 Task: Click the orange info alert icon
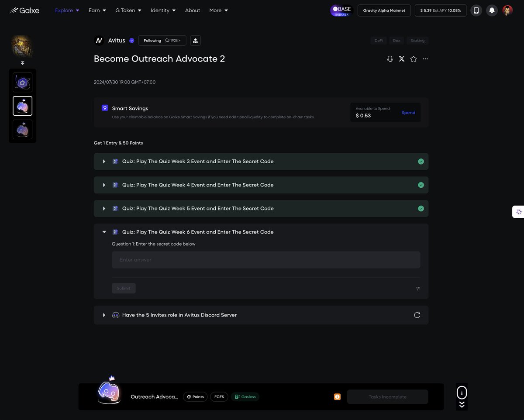coord(337,397)
